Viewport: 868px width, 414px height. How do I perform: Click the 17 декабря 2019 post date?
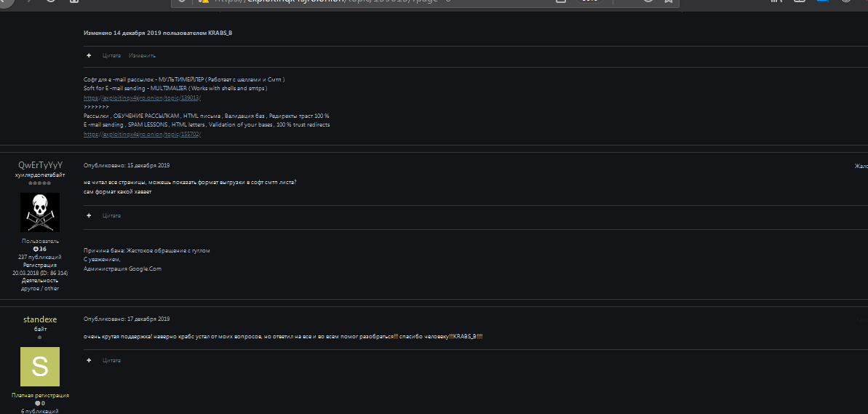(143, 319)
